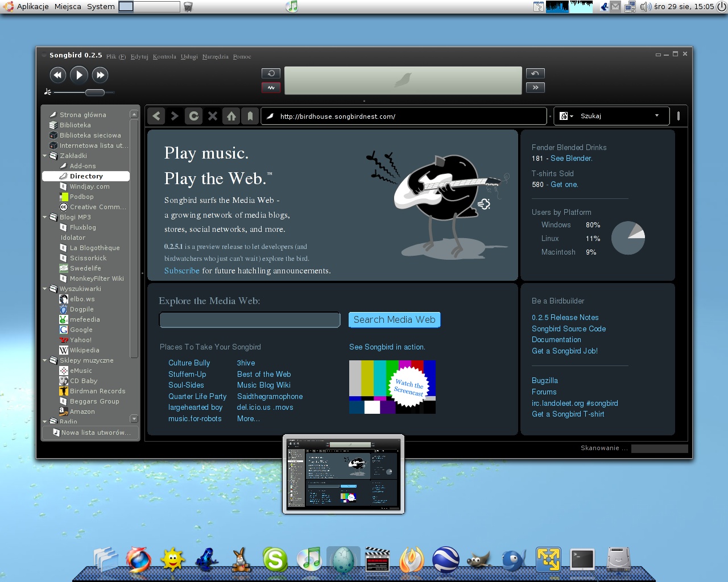Click the music note panel icon

[292, 6]
